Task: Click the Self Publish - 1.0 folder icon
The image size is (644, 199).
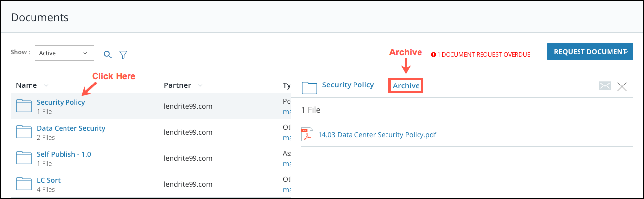Action: pos(24,158)
